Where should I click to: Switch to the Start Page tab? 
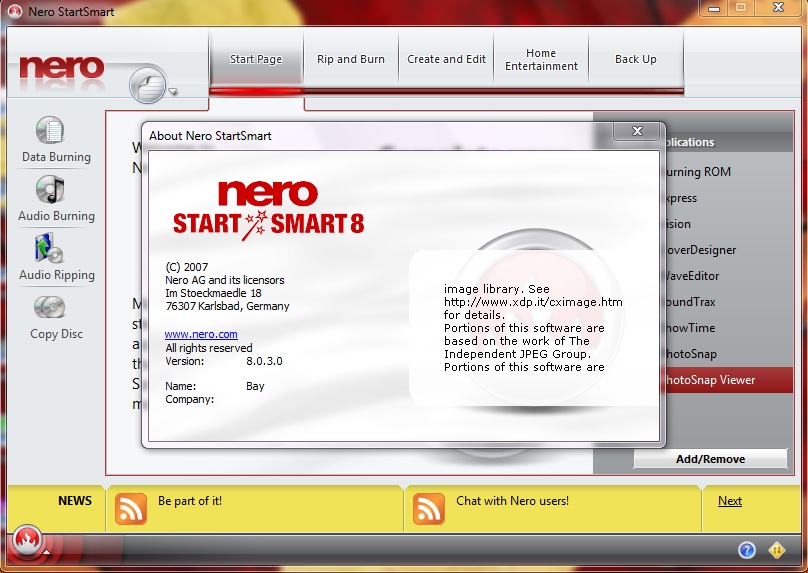pos(256,59)
